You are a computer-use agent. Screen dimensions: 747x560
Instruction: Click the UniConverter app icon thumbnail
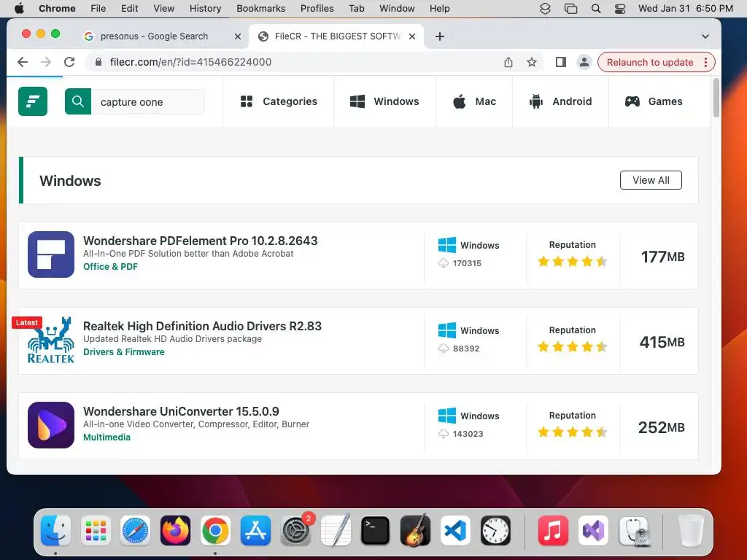[x=51, y=425]
